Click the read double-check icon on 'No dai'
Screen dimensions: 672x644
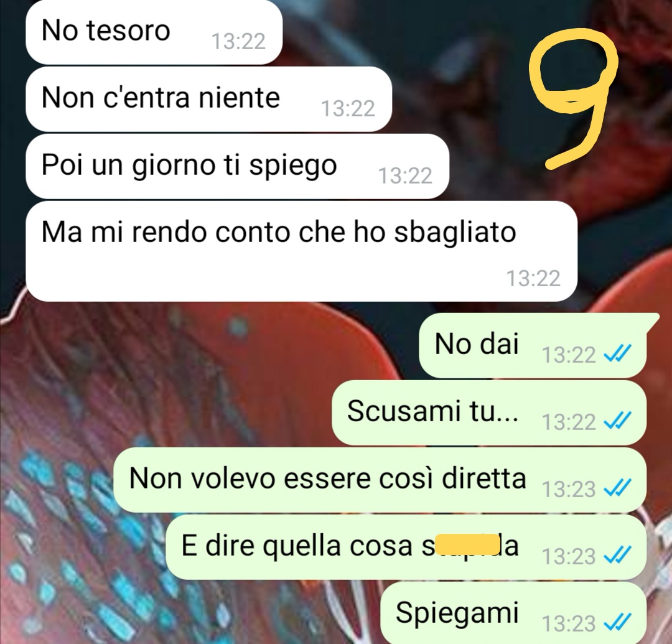click(x=617, y=354)
